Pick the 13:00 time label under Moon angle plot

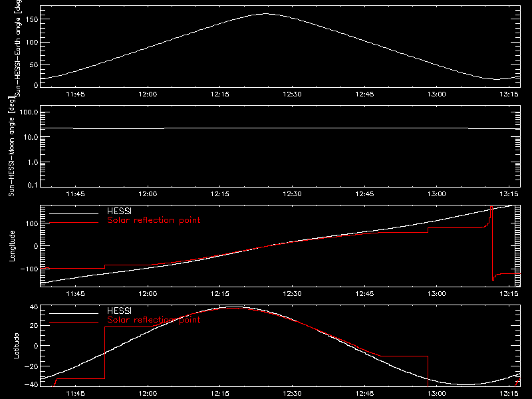point(437,194)
